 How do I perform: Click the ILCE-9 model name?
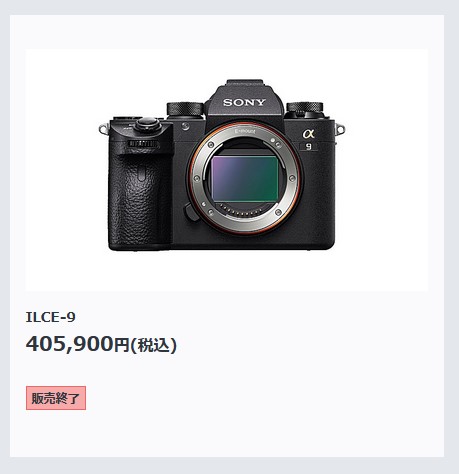(51, 317)
